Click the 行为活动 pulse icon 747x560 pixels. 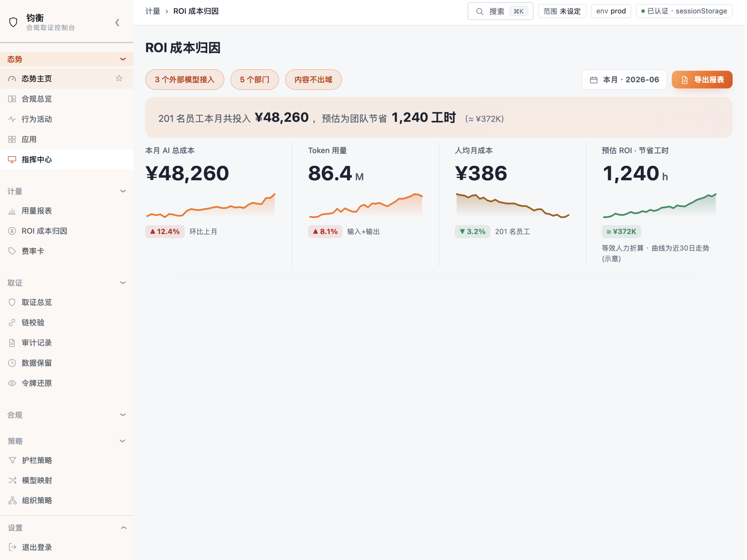pyautogui.click(x=12, y=119)
